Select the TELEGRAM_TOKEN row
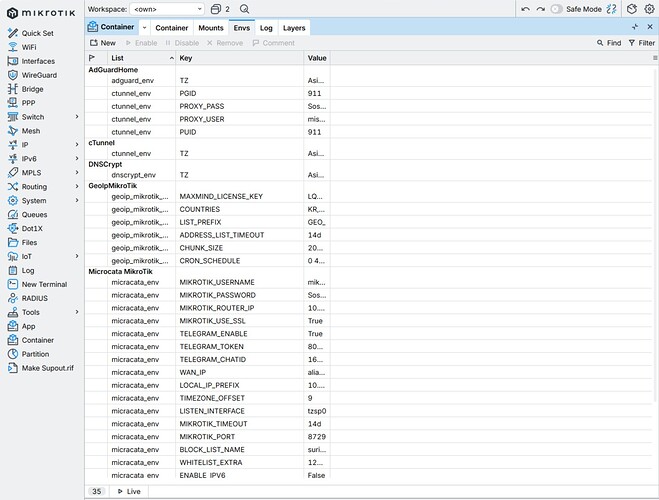Image resolution: width=659 pixels, height=500 pixels. tap(368, 347)
